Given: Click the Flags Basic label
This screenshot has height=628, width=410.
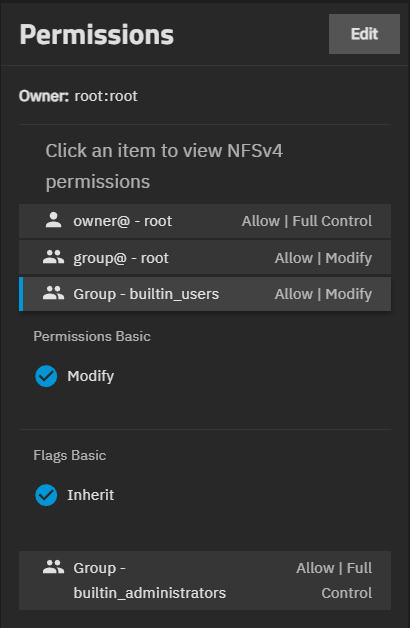Looking at the screenshot, I should tap(70, 455).
